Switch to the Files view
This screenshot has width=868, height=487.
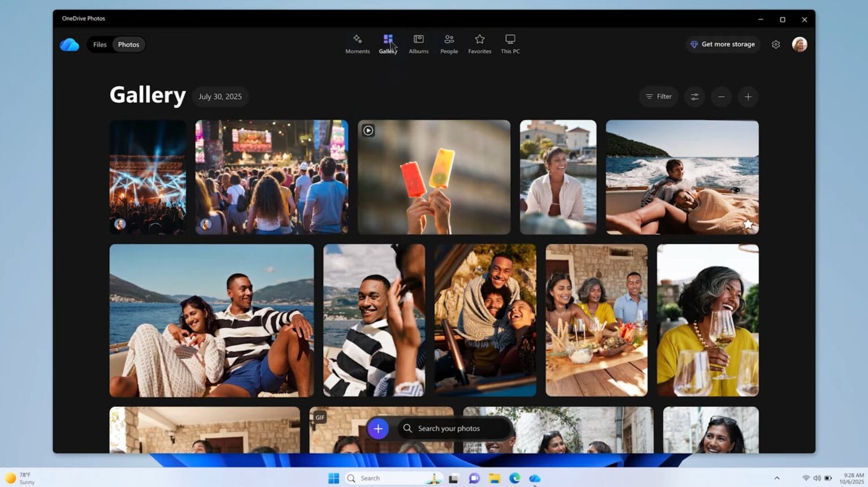99,44
